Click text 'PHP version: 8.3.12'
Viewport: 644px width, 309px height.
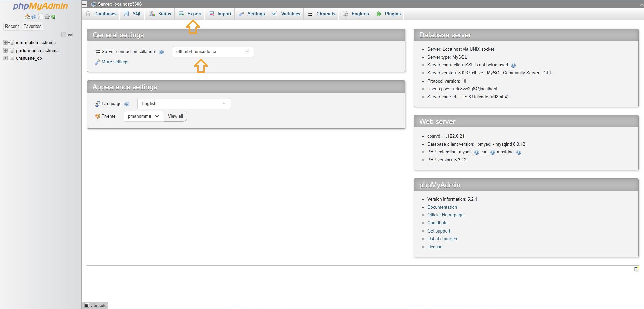tap(447, 160)
